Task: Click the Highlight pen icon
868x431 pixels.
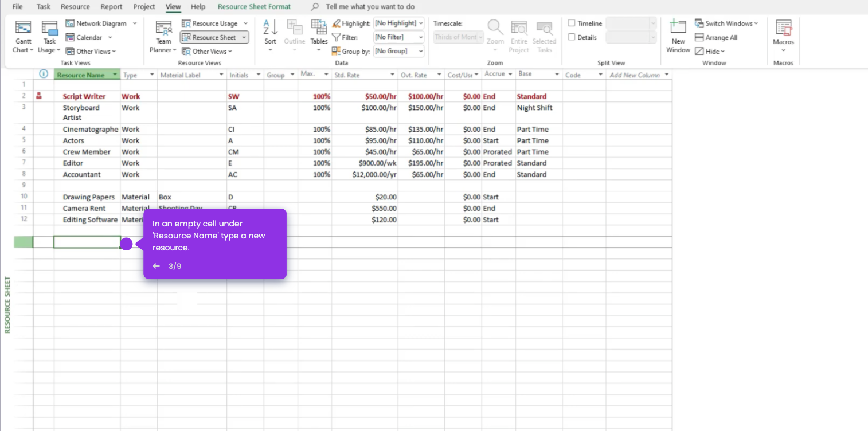Action: click(x=337, y=23)
